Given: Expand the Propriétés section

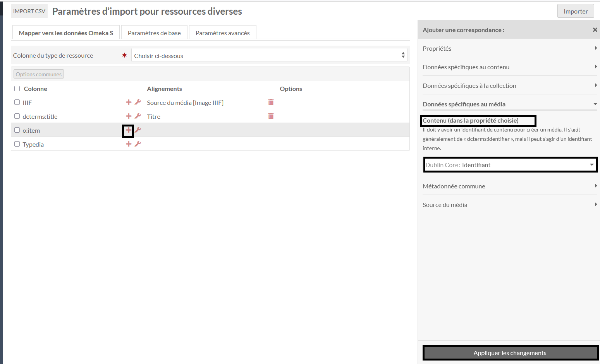Looking at the screenshot, I should click(x=509, y=48).
